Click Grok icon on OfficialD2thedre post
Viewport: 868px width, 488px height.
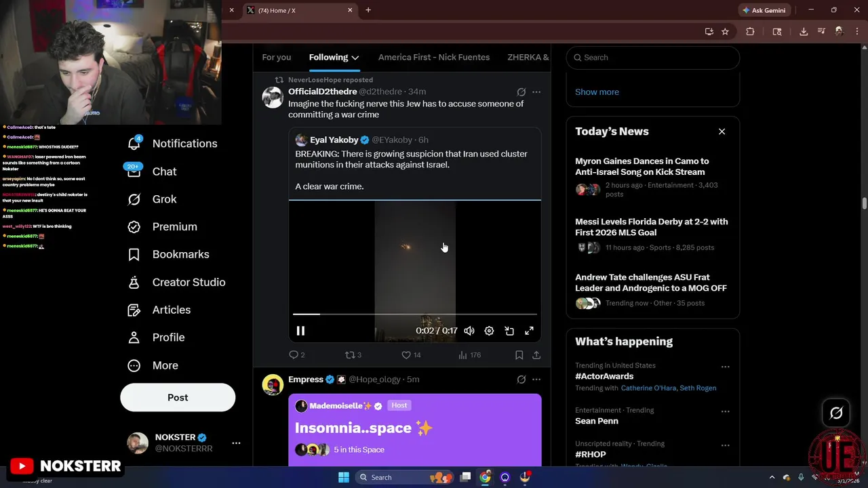point(521,92)
